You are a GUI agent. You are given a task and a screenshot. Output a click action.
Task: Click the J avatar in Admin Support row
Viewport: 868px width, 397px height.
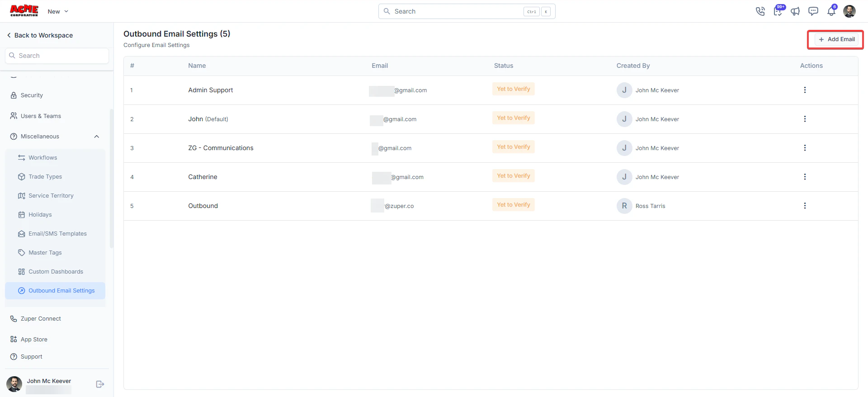624,90
